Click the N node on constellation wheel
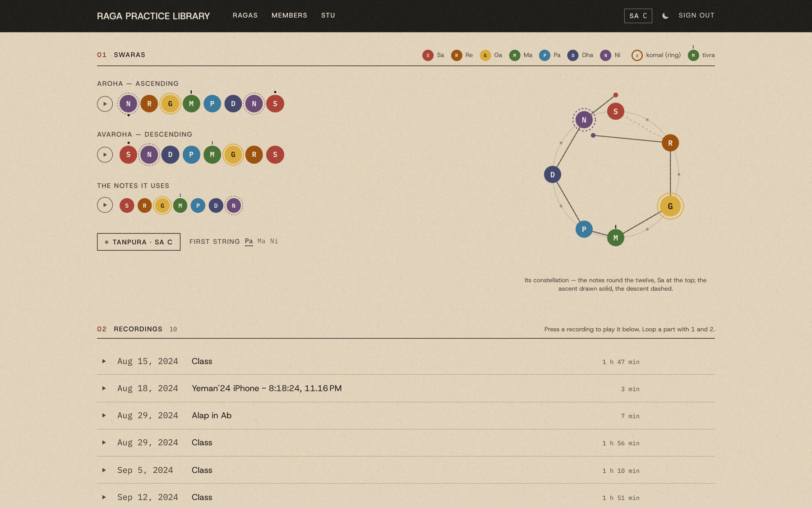 pyautogui.click(x=584, y=120)
